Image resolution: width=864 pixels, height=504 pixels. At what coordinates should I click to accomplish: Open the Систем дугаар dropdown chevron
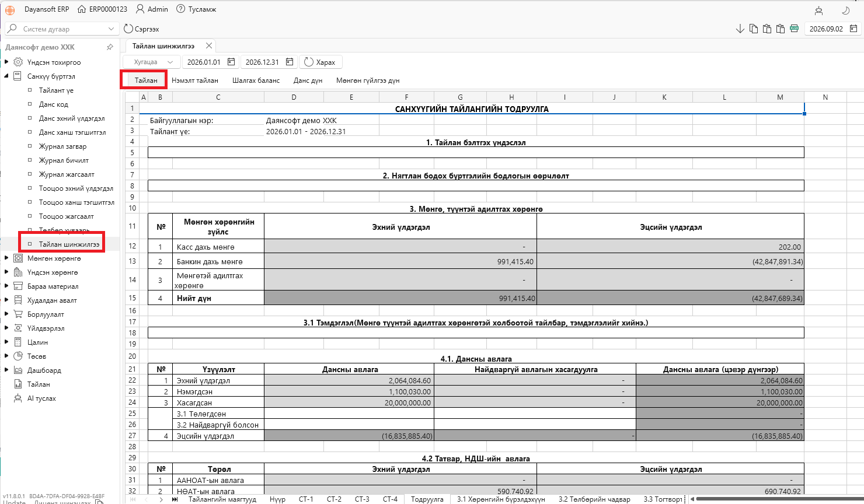pos(111,29)
